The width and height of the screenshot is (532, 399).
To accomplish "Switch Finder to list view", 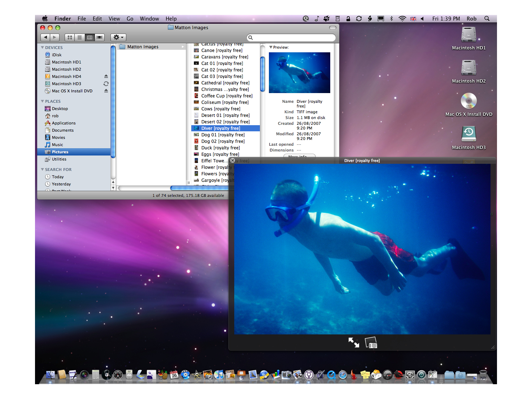I will coord(79,37).
